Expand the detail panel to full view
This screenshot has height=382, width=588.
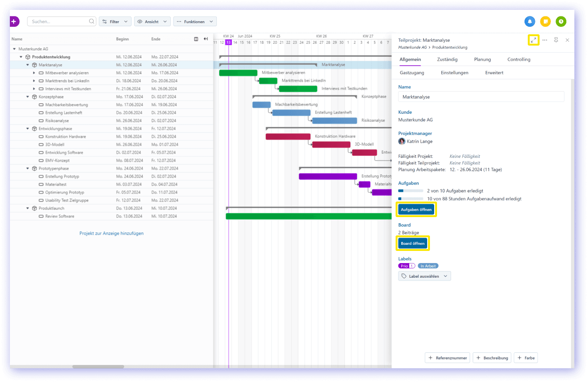pos(533,40)
